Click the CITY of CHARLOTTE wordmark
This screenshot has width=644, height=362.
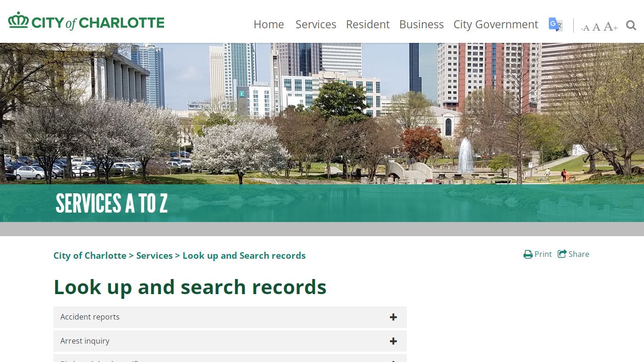tap(98, 23)
